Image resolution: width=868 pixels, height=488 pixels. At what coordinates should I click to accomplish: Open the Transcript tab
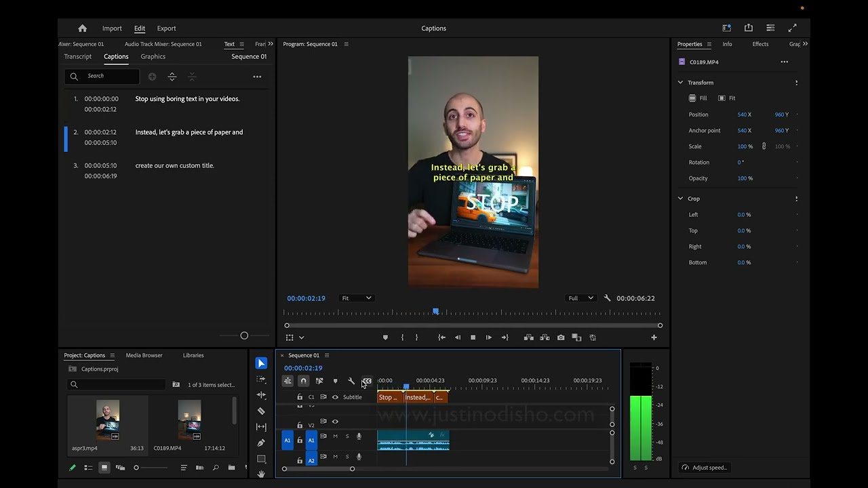tap(78, 56)
